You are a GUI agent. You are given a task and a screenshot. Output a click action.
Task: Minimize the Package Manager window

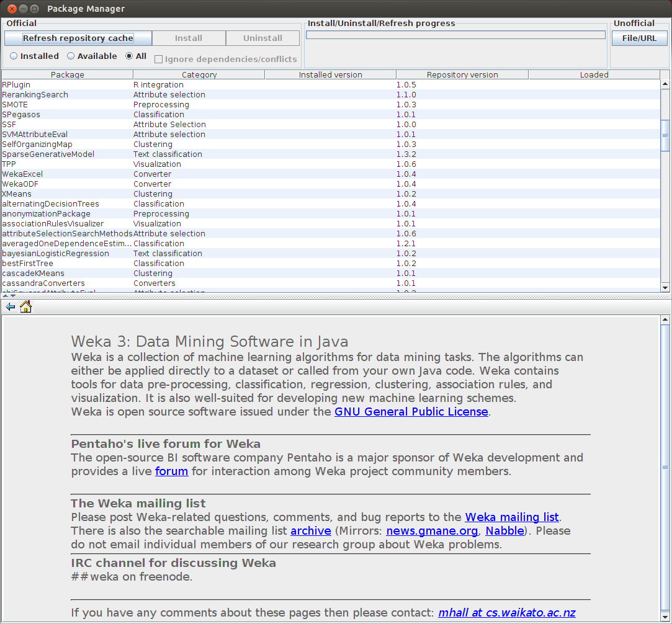(23, 9)
